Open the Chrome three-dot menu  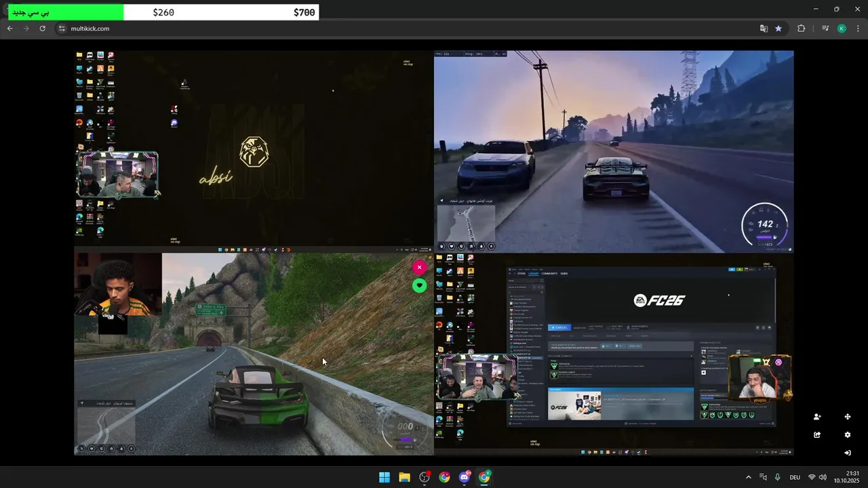click(x=858, y=28)
